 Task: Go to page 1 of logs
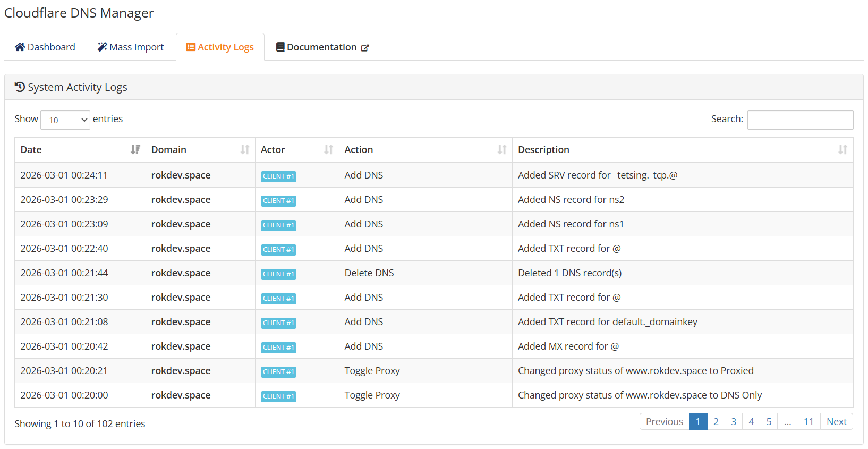[x=698, y=421]
